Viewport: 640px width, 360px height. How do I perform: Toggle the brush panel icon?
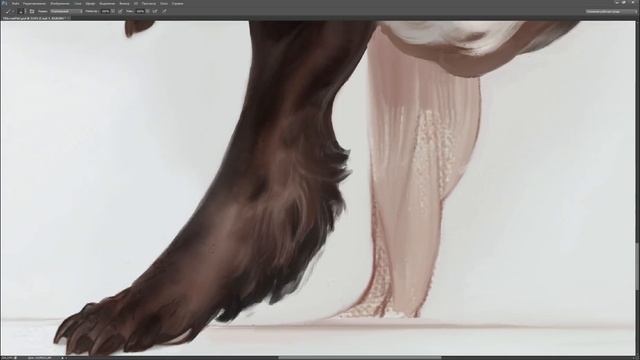[32, 11]
